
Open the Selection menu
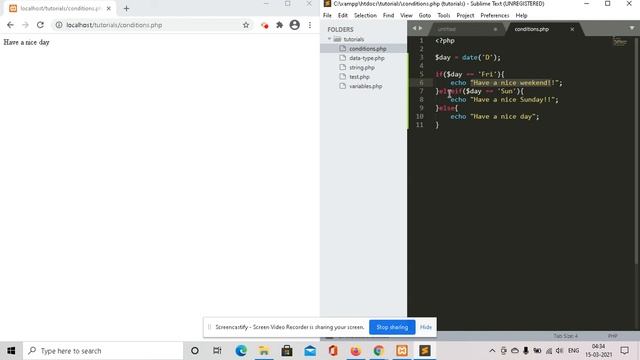click(365, 16)
